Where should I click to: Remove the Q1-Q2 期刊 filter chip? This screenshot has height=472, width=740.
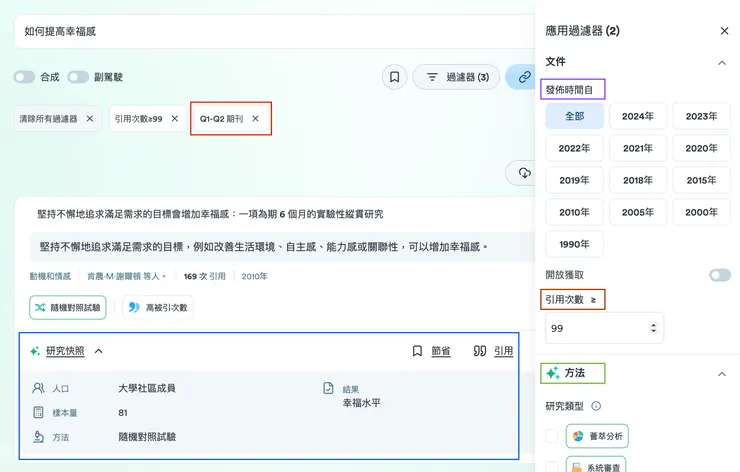[x=255, y=118]
